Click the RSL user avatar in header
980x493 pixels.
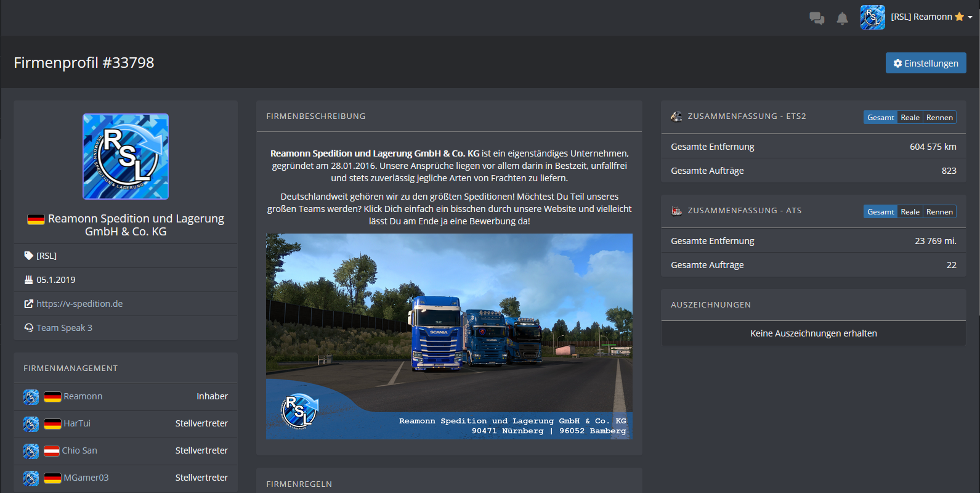point(872,17)
